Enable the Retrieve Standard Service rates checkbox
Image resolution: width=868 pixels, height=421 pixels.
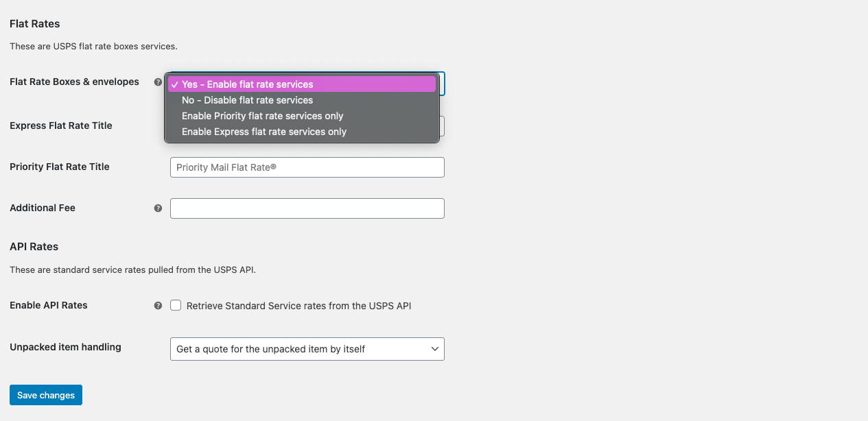(x=176, y=305)
